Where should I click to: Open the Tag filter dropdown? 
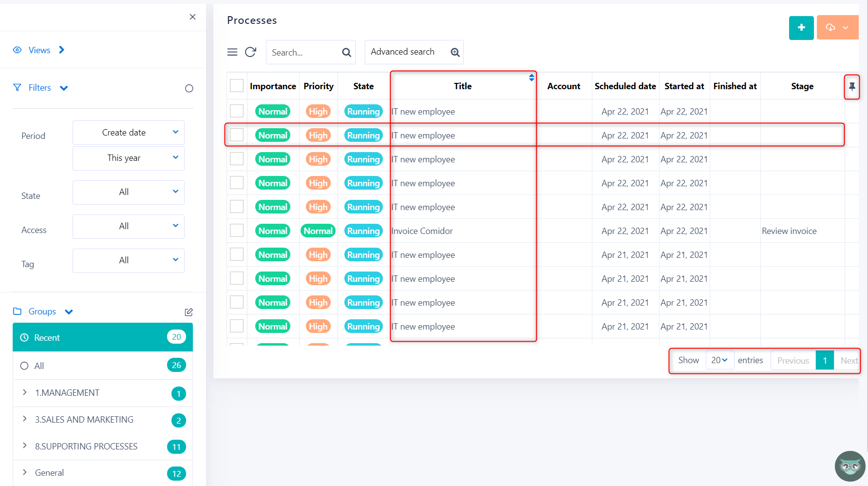click(129, 260)
